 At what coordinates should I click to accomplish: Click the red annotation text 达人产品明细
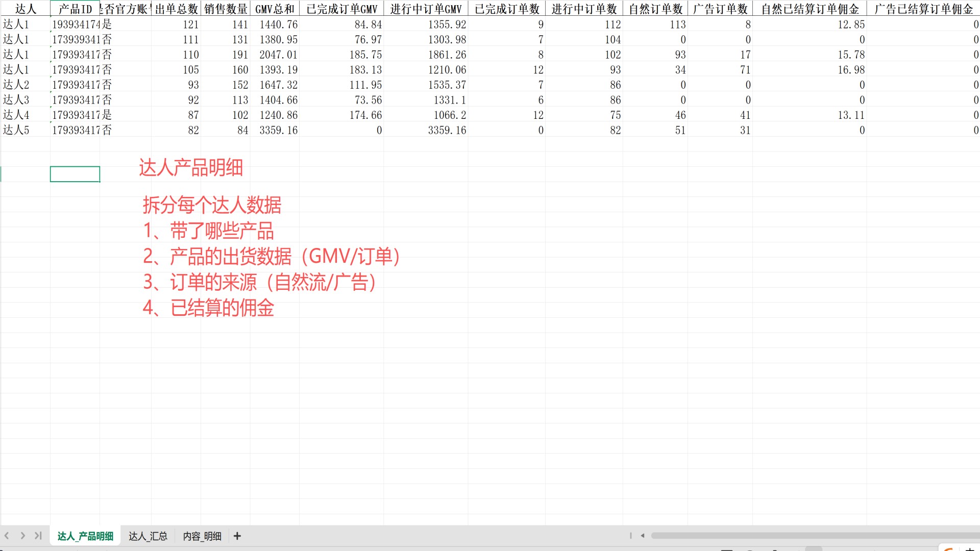click(x=191, y=167)
